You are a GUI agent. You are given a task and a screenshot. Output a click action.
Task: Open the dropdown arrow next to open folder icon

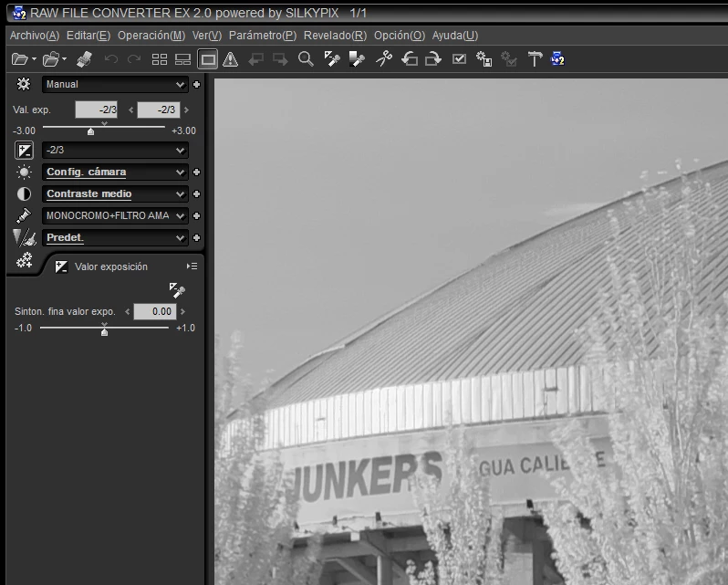click(64, 59)
